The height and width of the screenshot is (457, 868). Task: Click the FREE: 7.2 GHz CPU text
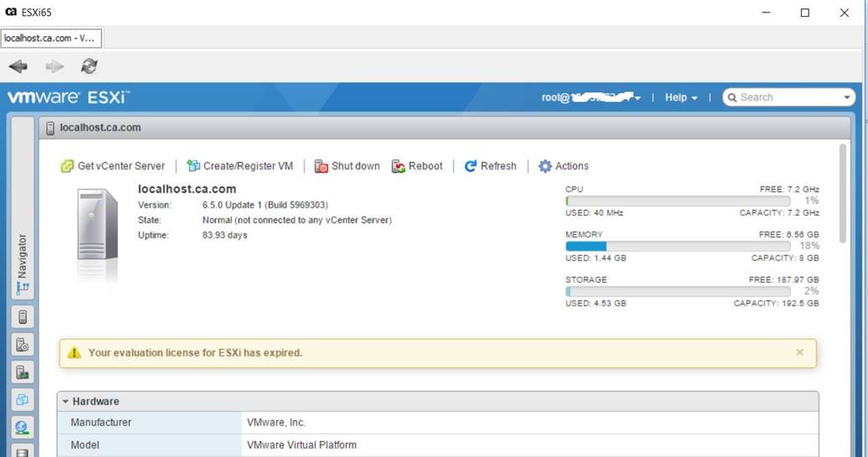coord(789,189)
